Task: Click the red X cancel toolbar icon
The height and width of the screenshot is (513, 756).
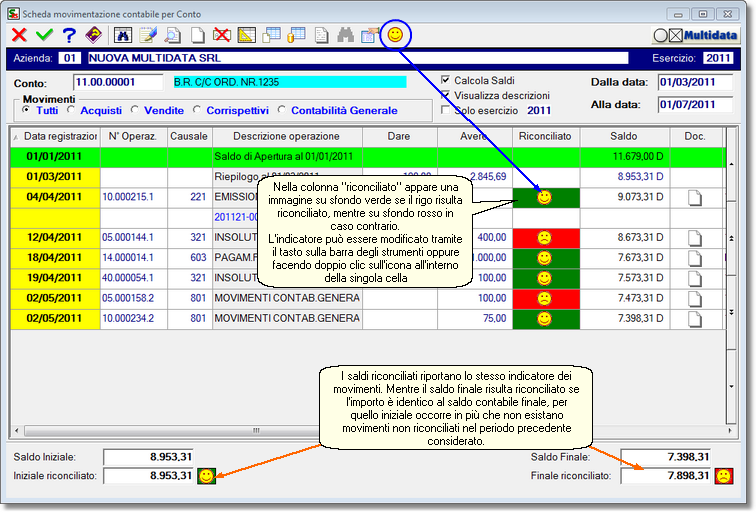Action: pos(19,35)
